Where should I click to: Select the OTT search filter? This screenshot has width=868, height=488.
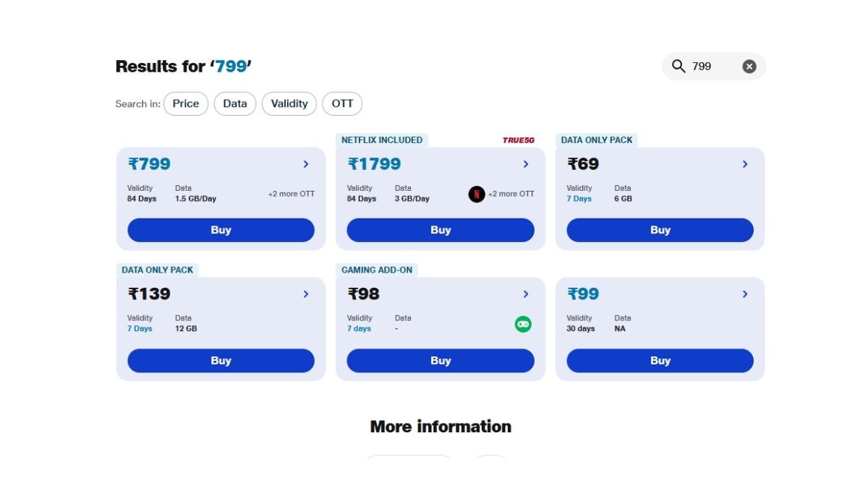point(342,103)
